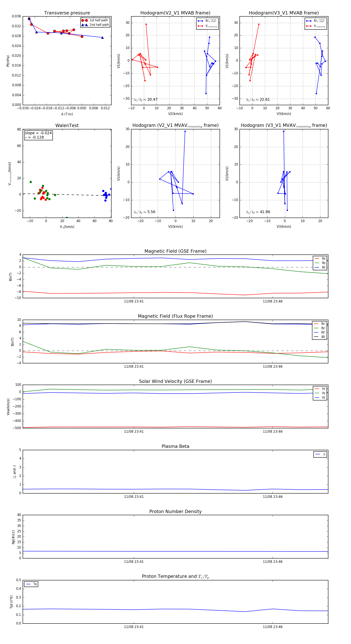
Task: Click the 'Hodogram(V2_V1 MVAB frame)' title
Action: coord(175,13)
